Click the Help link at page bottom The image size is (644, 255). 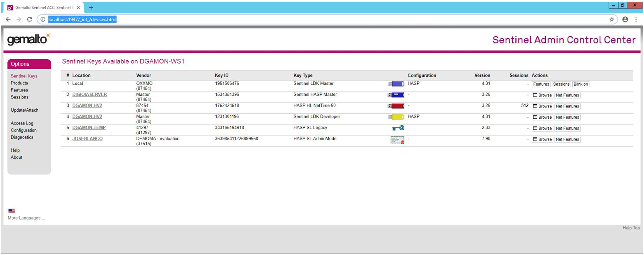[x=627, y=228]
